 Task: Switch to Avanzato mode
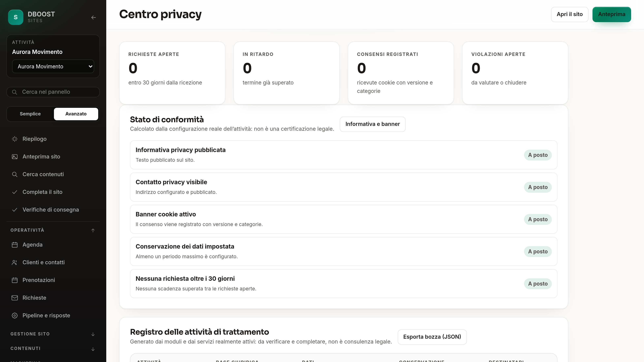(x=76, y=114)
